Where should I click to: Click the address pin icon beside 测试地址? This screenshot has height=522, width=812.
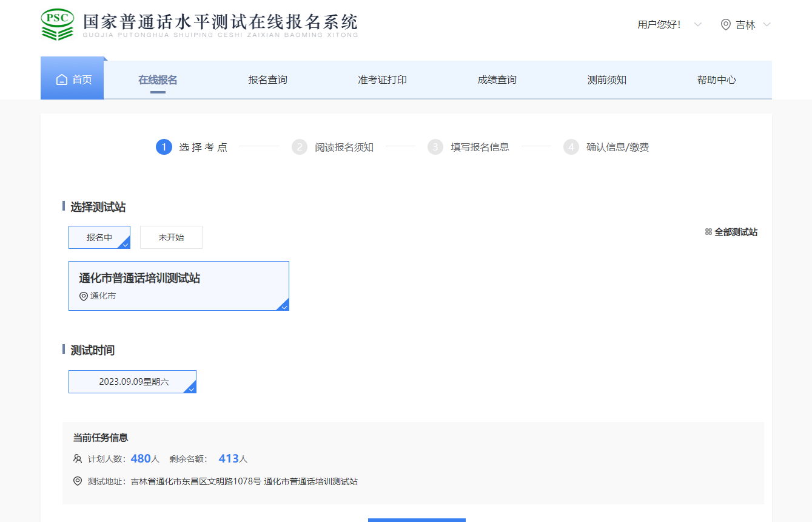78,481
